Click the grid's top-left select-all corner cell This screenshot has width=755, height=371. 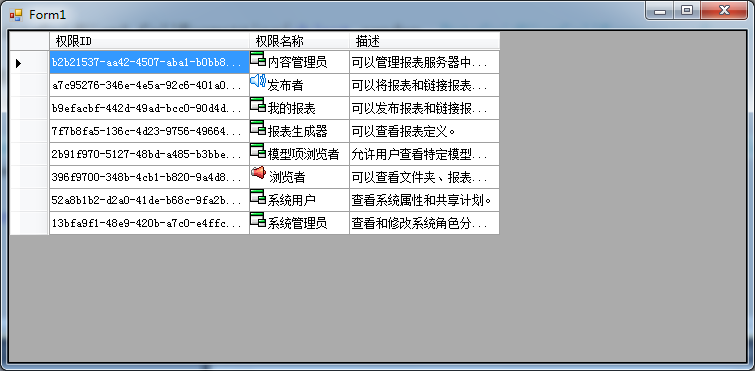(29, 41)
